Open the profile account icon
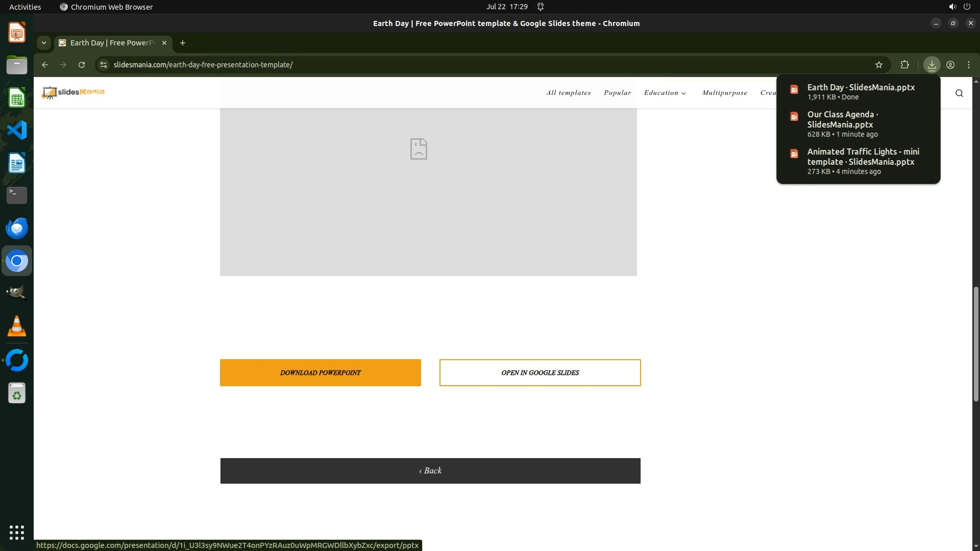980x551 pixels. pyautogui.click(x=950, y=65)
